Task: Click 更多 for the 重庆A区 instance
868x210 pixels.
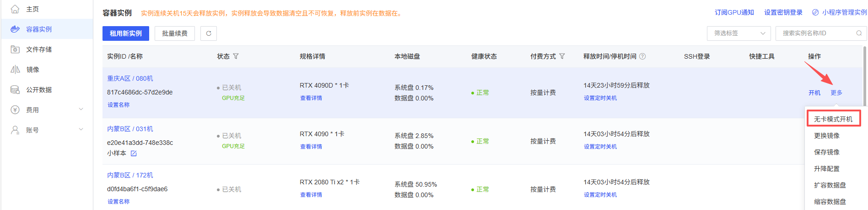Action: 836,93
